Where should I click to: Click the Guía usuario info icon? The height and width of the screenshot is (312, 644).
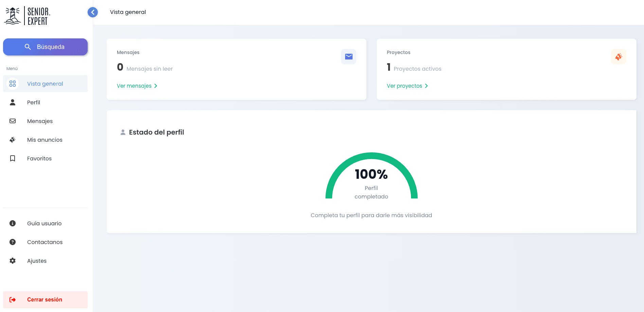pos(13,223)
